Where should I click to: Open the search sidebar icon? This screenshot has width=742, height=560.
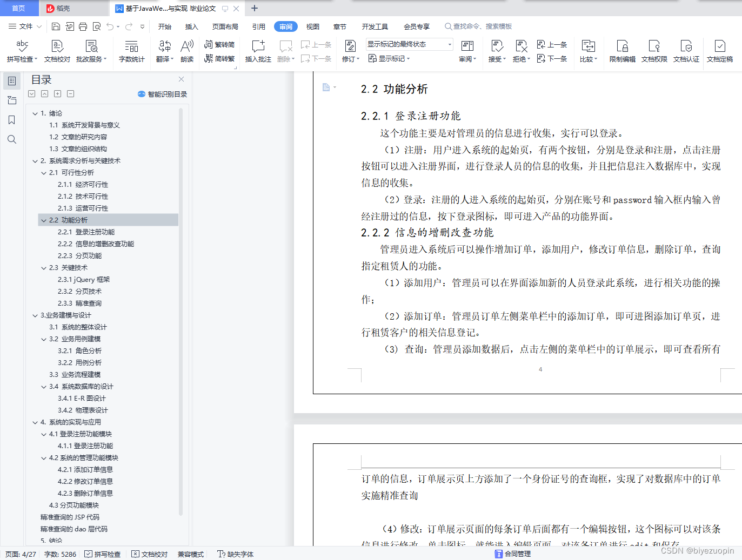point(12,139)
